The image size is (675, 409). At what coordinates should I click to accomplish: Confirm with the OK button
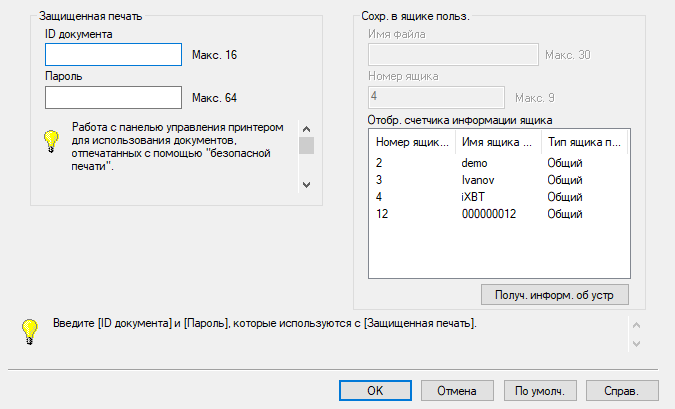pyautogui.click(x=375, y=390)
